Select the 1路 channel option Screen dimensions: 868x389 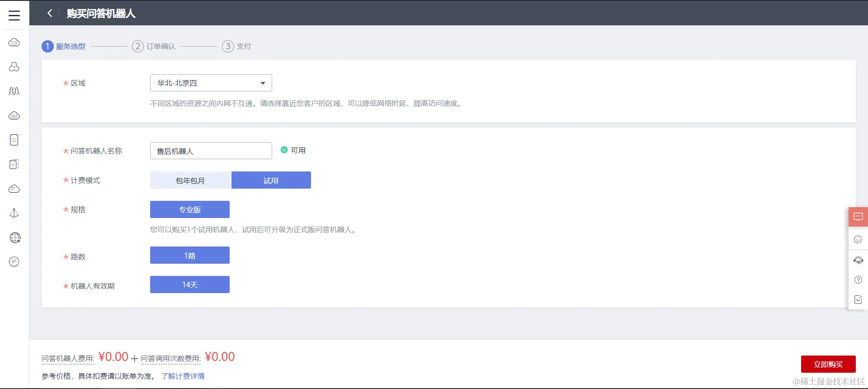(x=190, y=255)
